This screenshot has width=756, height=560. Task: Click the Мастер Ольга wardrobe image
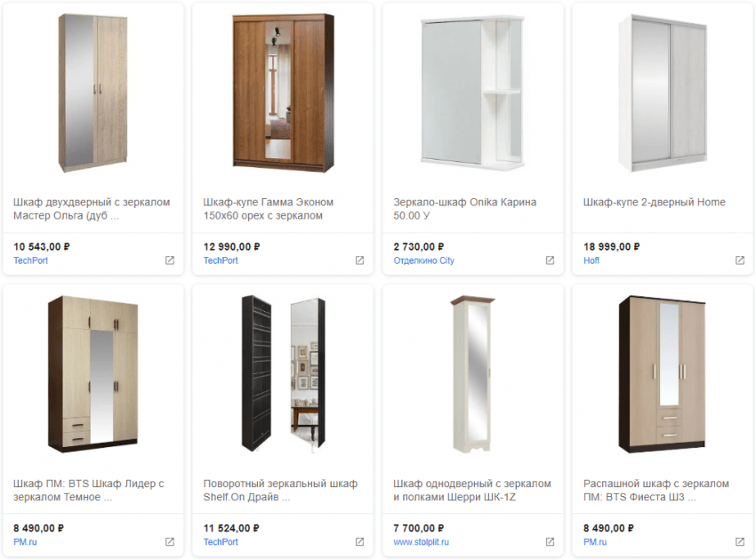93,93
